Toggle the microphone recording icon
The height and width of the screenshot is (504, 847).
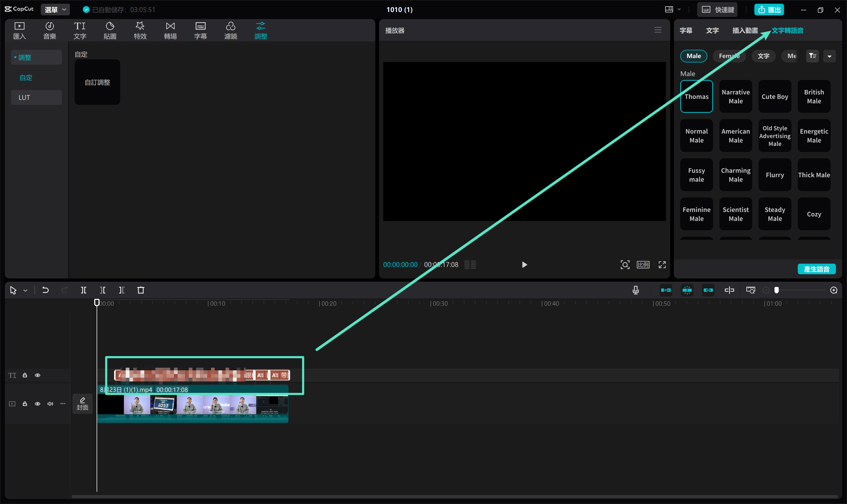coord(636,290)
